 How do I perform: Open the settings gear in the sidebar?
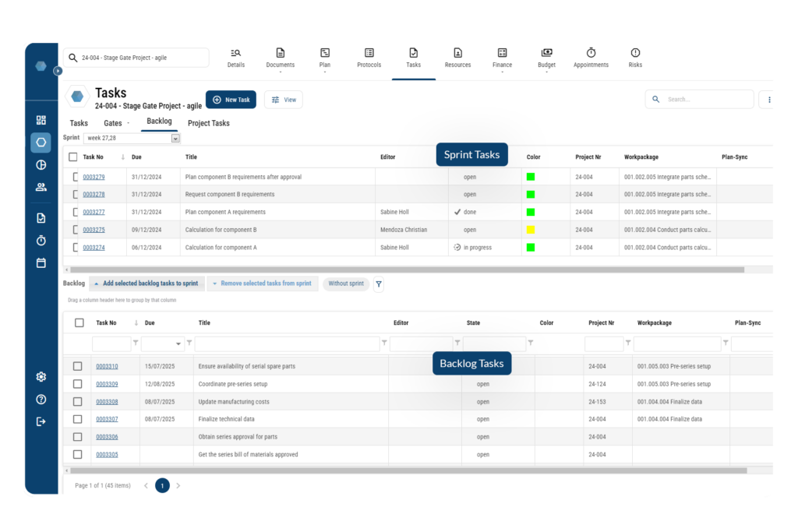click(x=41, y=376)
